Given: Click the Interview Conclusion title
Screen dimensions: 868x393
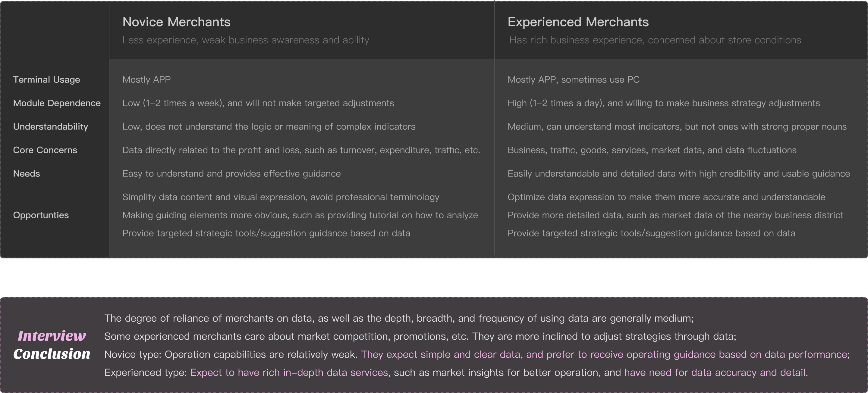Looking at the screenshot, I should (x=52, y=345).
